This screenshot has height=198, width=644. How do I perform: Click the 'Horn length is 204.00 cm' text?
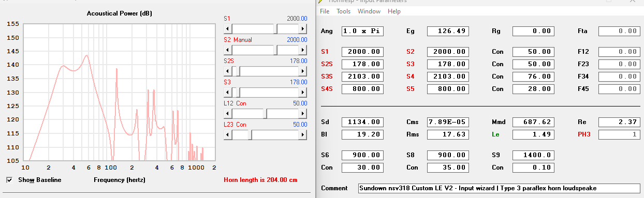(260, 180)
